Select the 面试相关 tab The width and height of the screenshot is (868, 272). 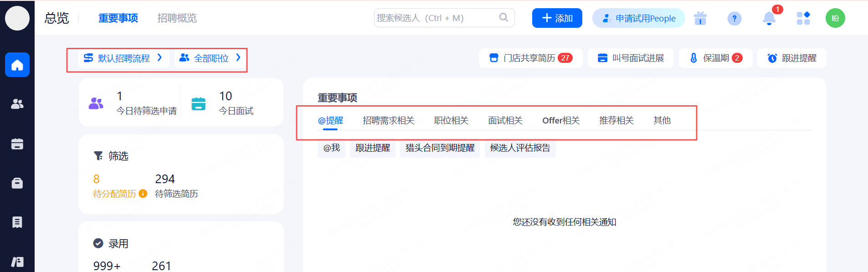(x=505, y=120)
